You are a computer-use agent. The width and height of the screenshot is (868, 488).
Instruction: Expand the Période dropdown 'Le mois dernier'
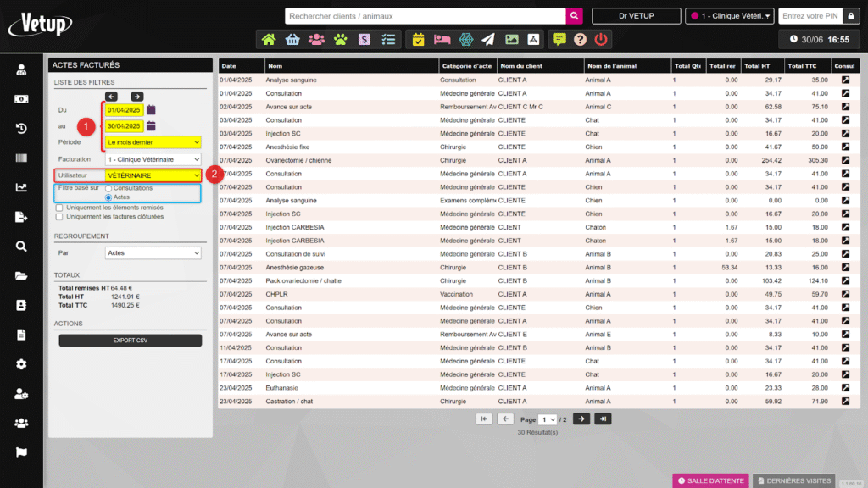pyautogui.click(x=153, y=142)
